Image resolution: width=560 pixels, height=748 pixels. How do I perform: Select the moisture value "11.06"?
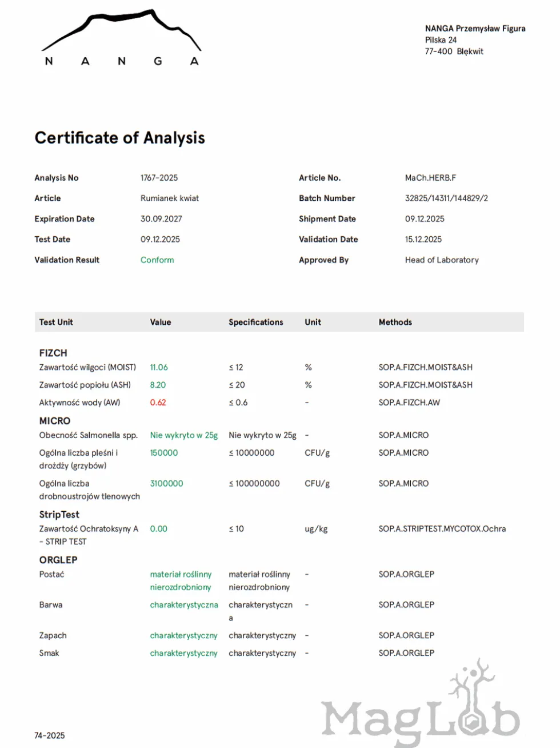click(159, 368)
